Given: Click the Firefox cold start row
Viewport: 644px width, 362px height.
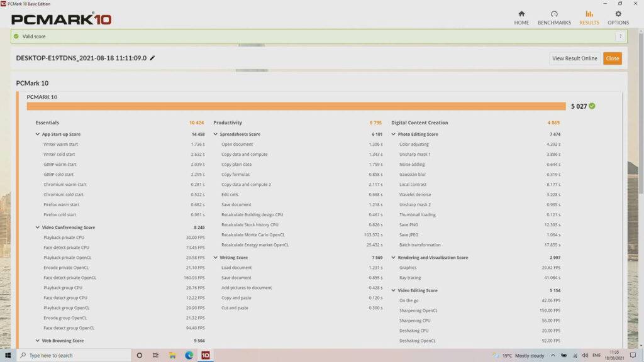Looking at the screenshot, I should coord(124,215).
